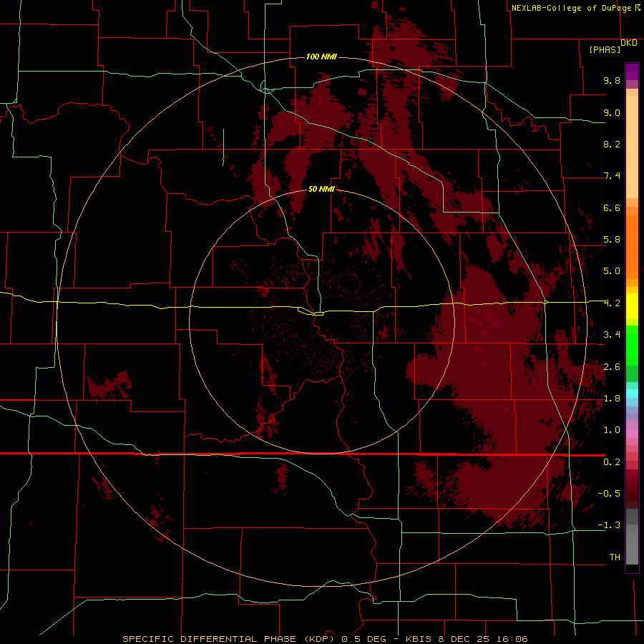The image size is (644, 644).
Task: Click the 5.0 legend value
Action: coord(612,271)
